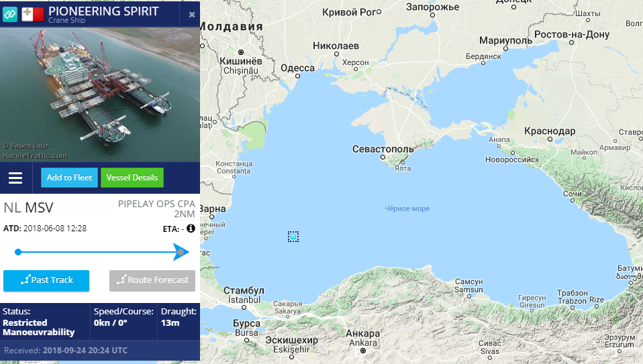The height and width of the screenshot is (364, 643).
Task: Select the vessel marker in the Black Sea
Action: (293, 237)
